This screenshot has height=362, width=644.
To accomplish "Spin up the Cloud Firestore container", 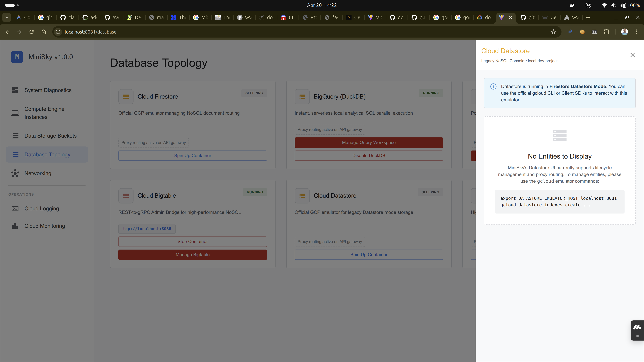I will pos(193,155).
